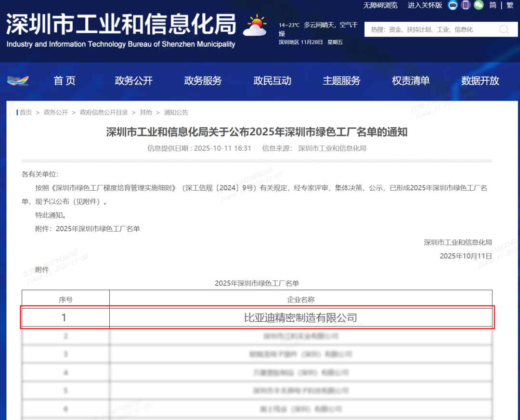This screenshot has height=420, width=520.
Task: Click the table caption 2025年深圳市绿色工厂名单
Action: click(257, 283)
